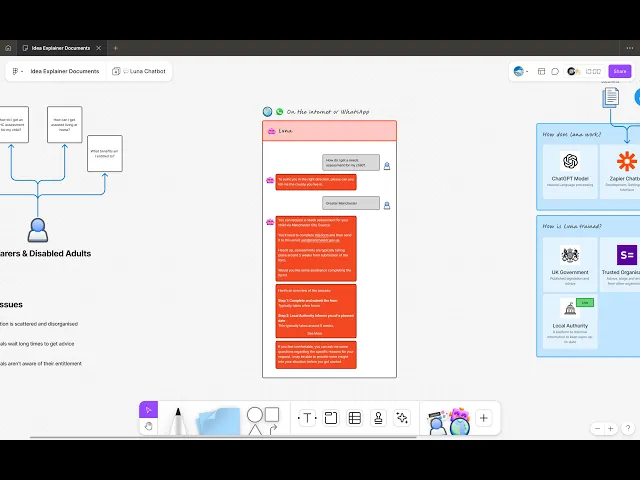
Task: Start the timer showing 00:00
Action: click(x=593, y=71)
